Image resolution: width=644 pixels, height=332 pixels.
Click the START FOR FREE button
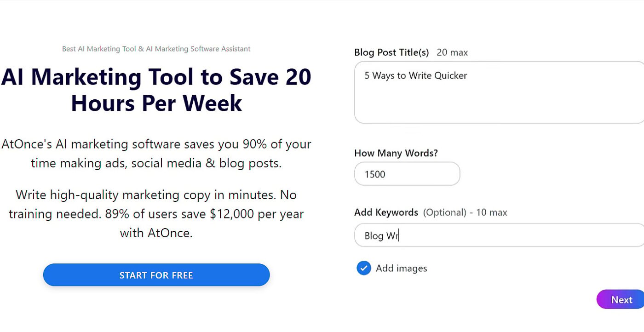(x=156, y=275)
